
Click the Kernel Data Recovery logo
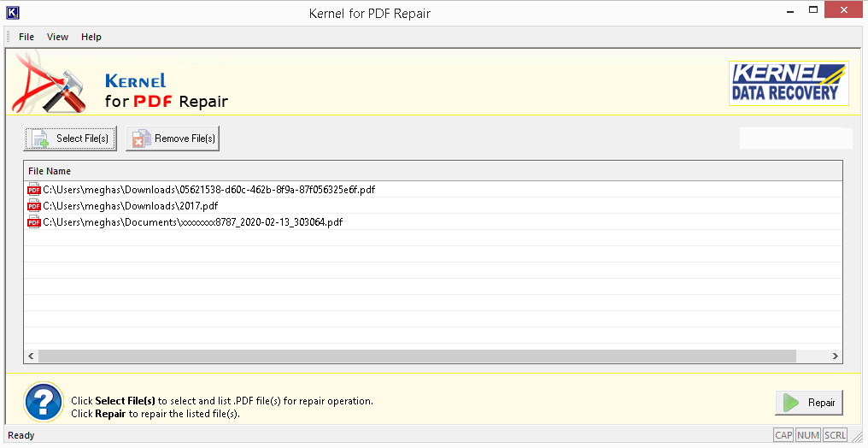click(x=789, y=83)
